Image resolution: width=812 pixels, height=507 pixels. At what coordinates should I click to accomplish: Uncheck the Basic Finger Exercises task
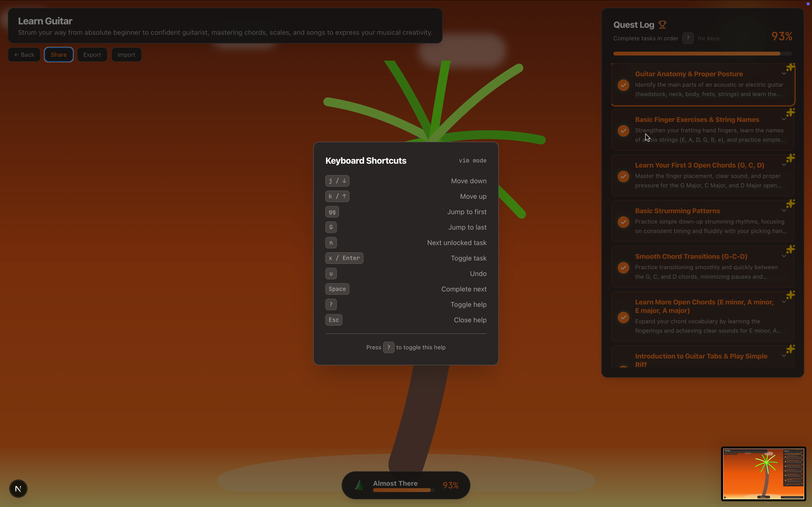pyautogui.click(x=623, y=130)
